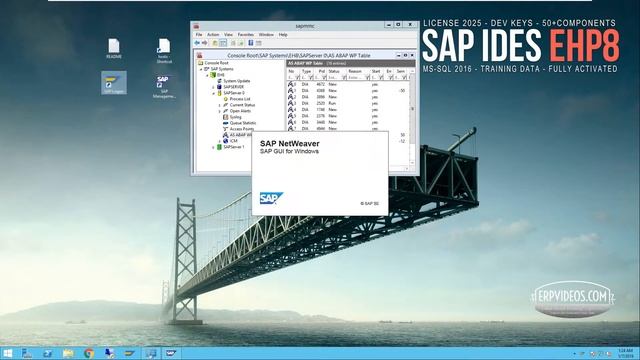640x360 pixels.
Task: Open the File menu in sapmmc
Action: click(x=199, y=35)
